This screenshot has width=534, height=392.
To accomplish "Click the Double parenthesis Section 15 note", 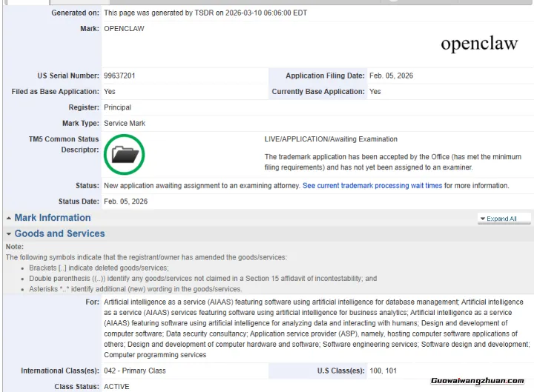I will click(x=203, y=279).
